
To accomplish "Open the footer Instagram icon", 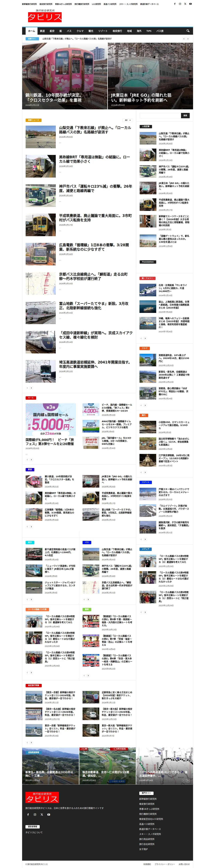I will 35,814.
